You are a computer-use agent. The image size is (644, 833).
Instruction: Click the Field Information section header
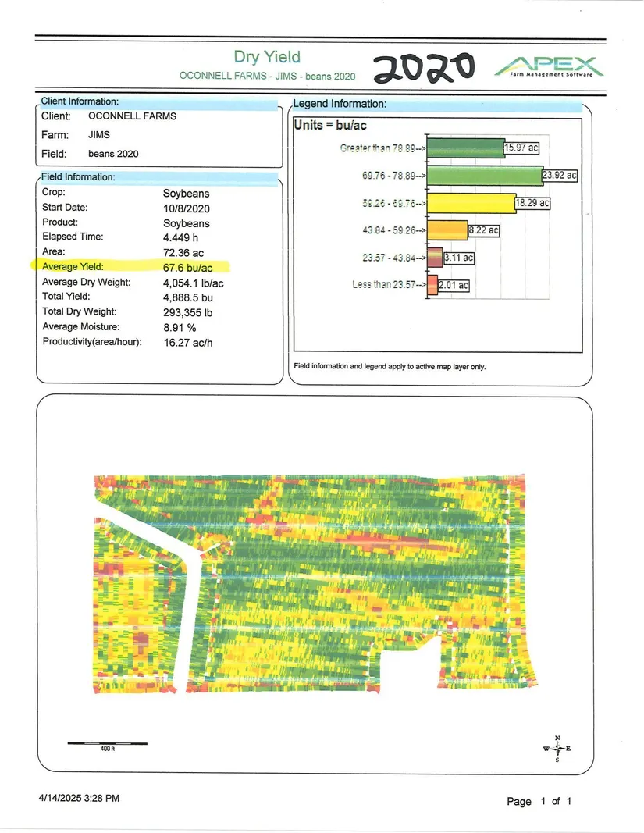tap(78, 177)
